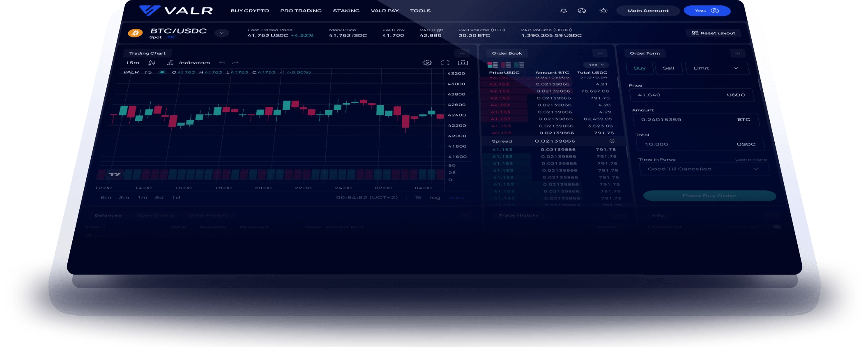Click Reset Layout button
Viewport: 868px width, 347px height.
point(714,33)
